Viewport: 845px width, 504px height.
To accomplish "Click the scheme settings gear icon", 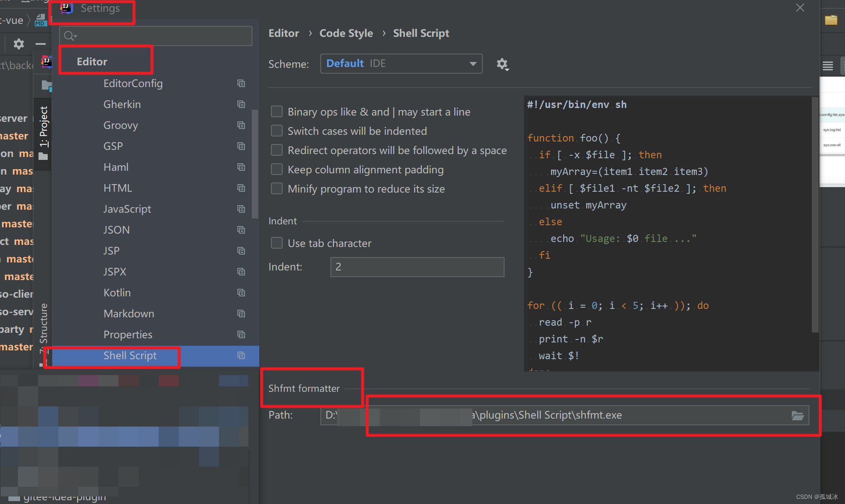I will point(502,64).
